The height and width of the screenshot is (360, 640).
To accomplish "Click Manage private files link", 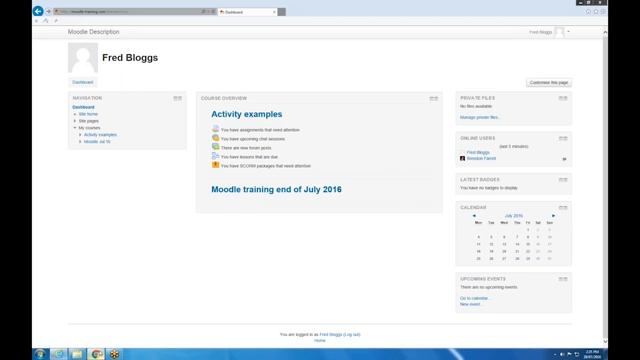I will [480, 118].
